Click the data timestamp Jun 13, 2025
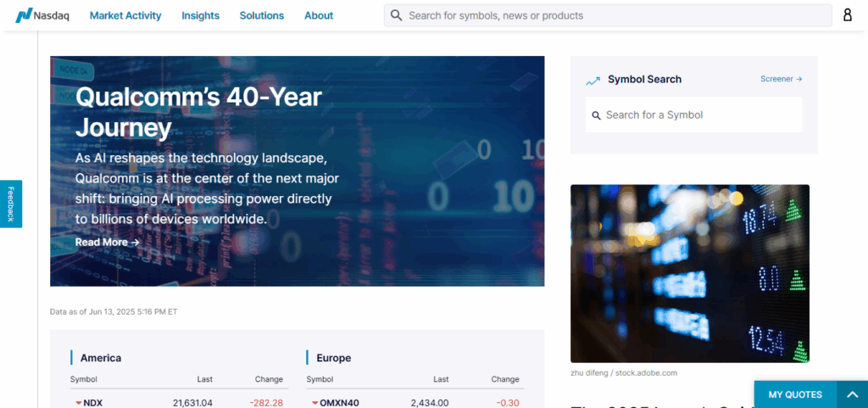Image resolution: width=868 pixels, height=408 pixels. pyautogui.click(x=114, y=311)
